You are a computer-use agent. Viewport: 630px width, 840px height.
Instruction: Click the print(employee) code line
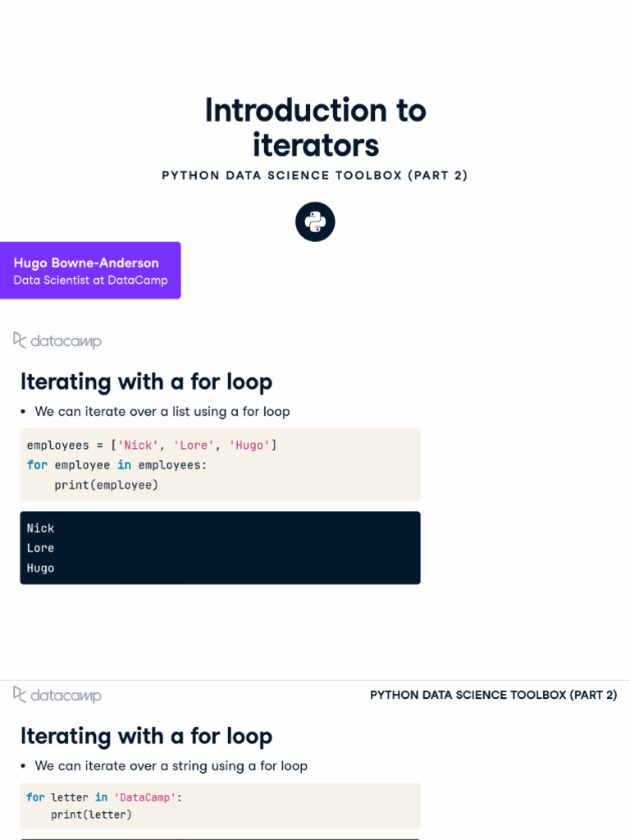(106, 485)
